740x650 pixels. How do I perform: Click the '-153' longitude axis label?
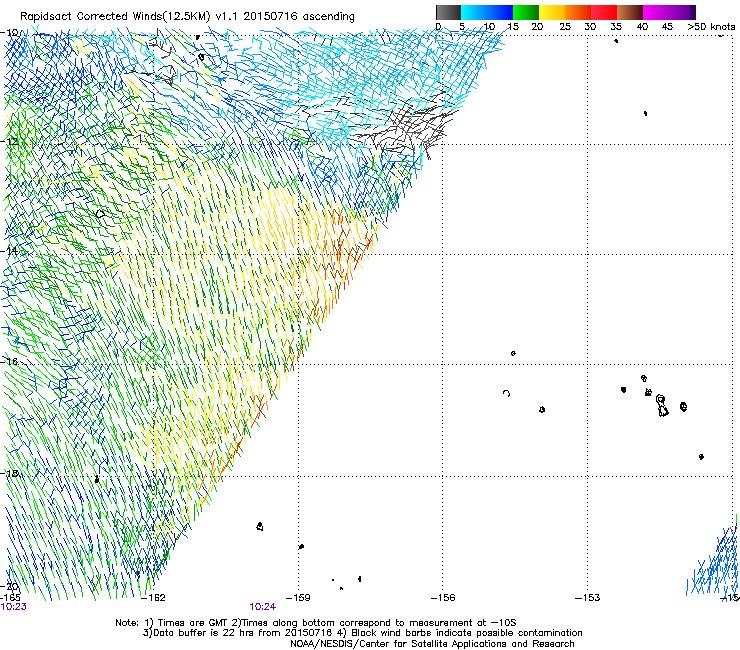[588, 598]
